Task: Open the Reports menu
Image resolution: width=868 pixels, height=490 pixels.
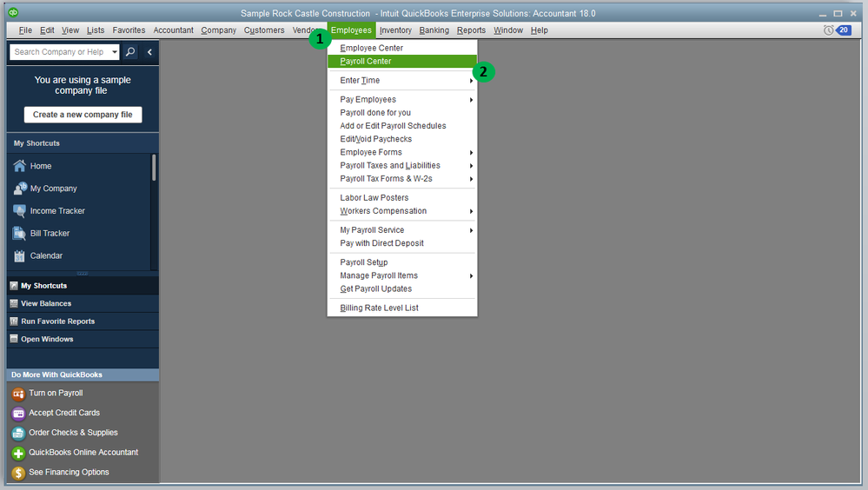Action: (471, 30)
